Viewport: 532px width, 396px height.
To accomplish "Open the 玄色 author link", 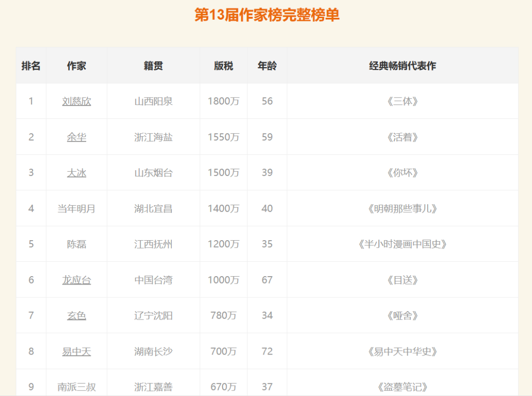I will [x=76, y=316].
